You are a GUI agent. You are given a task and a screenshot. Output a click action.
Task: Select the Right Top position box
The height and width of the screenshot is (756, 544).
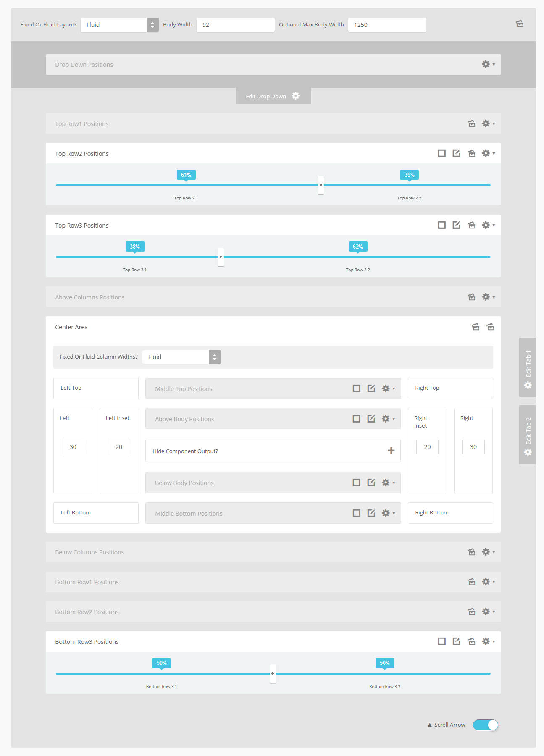click(x=450, y=388)
